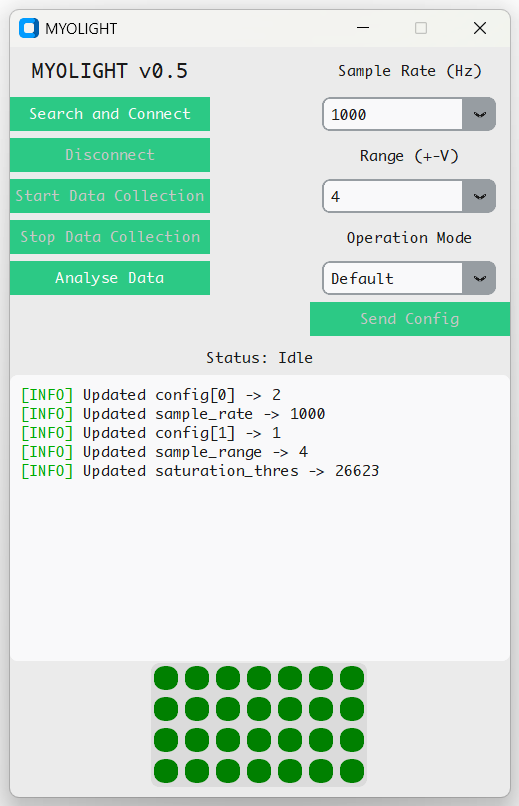Click the MYOLIGHT app icon in title bar
Screen dimensions: 519x806
[x=29, y=28]
